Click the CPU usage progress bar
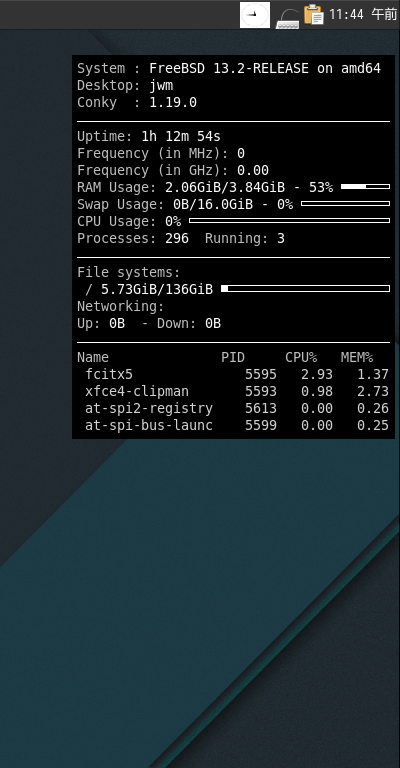Screen dimensions: 400x768 tap(289, 220)
